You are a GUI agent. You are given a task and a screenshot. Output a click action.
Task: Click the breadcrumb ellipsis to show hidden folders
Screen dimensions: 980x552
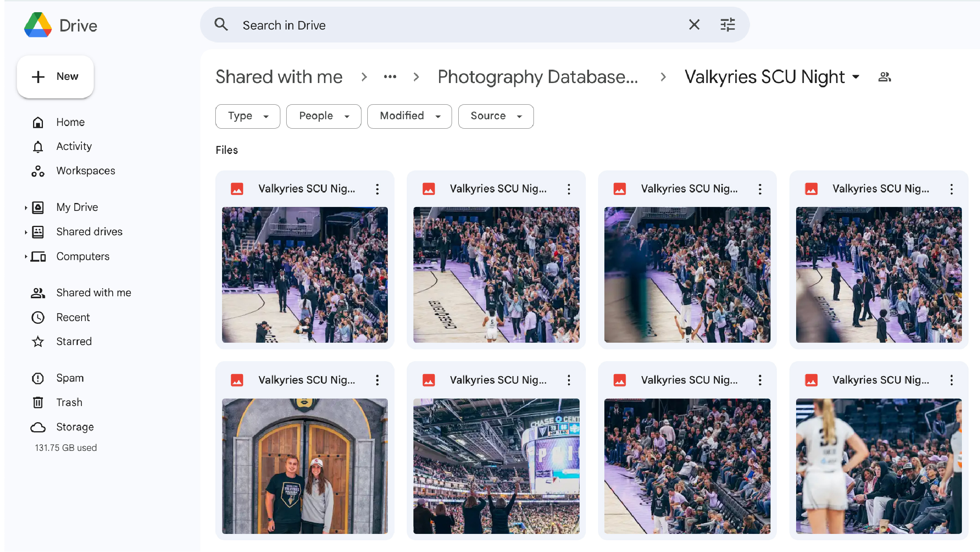[390, 77]
